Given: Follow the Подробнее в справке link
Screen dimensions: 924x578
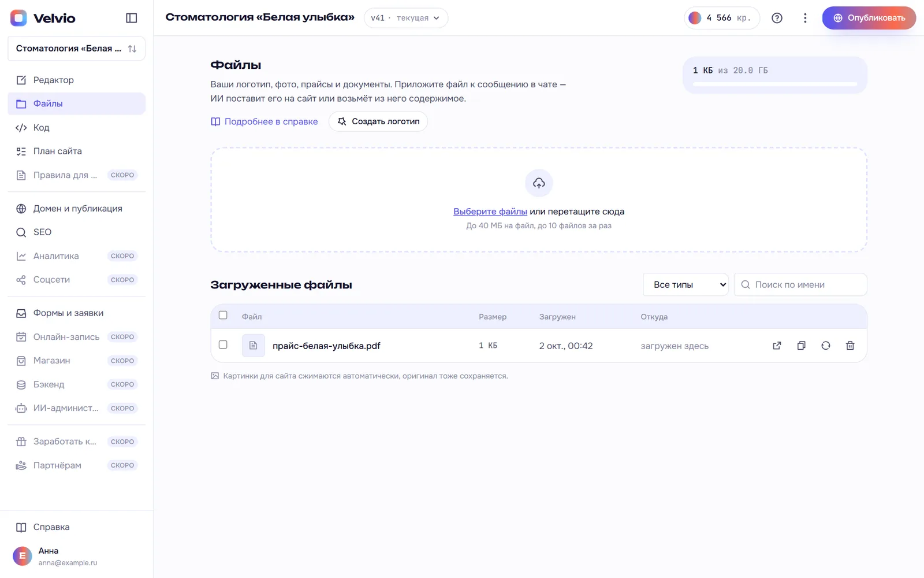Looking at the screenshot, I should coord(264,121).
